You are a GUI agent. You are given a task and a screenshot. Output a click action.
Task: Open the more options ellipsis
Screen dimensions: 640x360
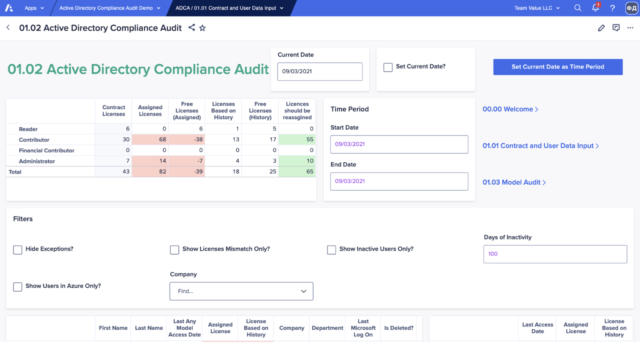point(631,28)
